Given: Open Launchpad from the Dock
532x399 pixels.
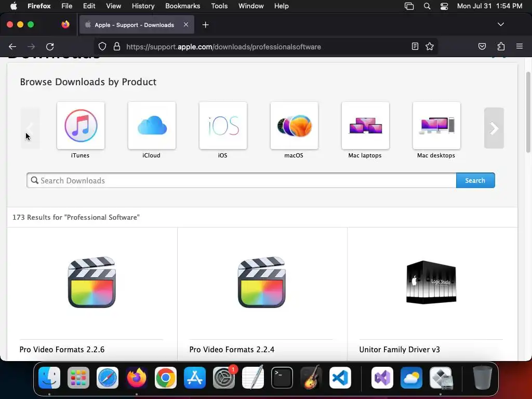Looking at the screenshot, I should coord(78,378).
